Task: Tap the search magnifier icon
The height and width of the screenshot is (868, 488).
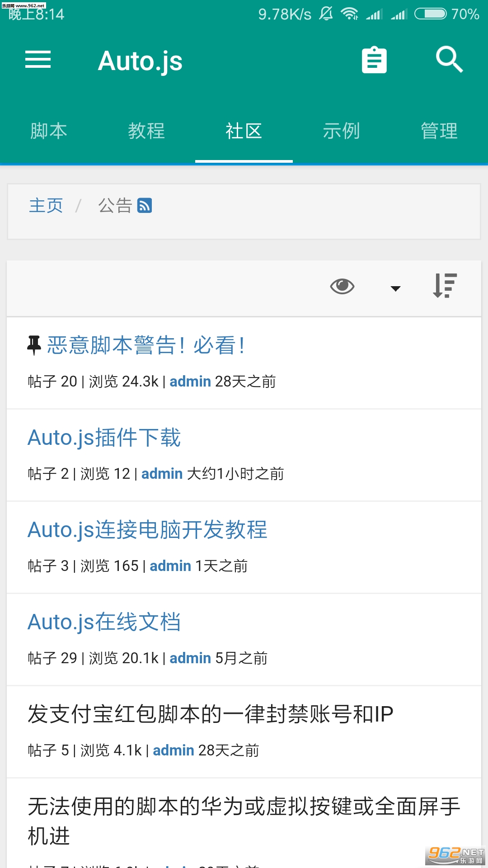Action: (449, 59)
